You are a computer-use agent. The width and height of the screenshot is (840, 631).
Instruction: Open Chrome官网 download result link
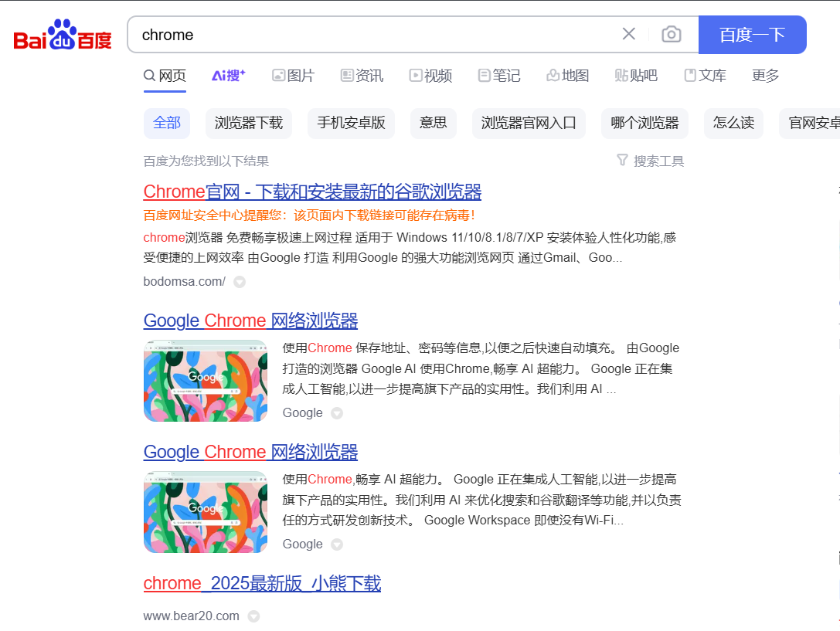pyautogui.click(x=312, y=192)
